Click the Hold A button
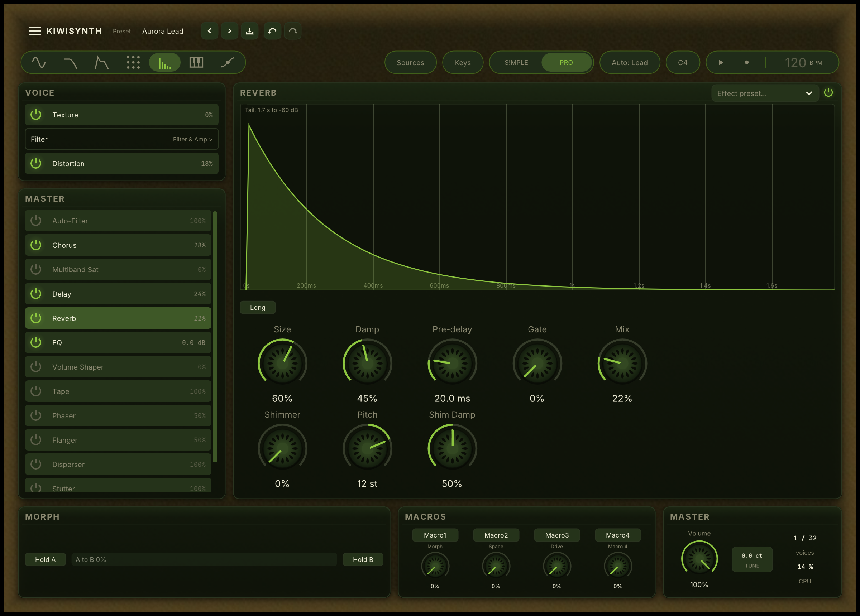Image resolution: width=860 pixels, height=616 pixels. [46, 559]
